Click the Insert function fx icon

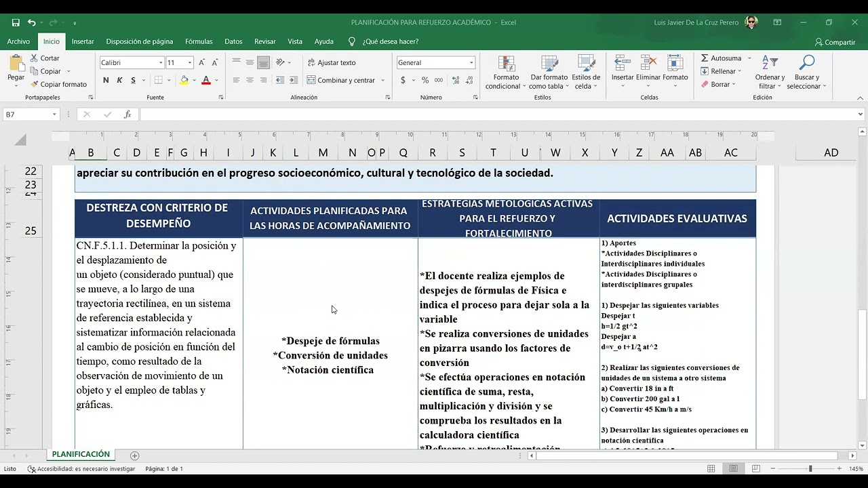pyautogui.click(x=127, y=115)
